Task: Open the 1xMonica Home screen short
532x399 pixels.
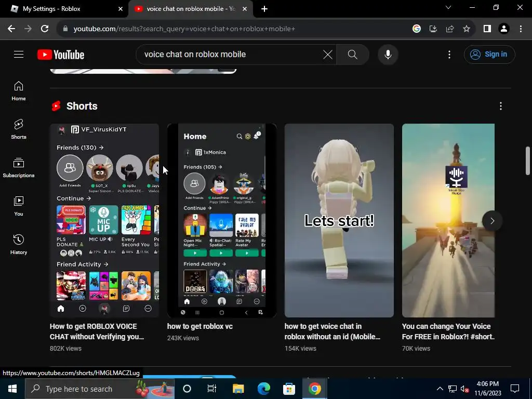Action: point(222,220)
